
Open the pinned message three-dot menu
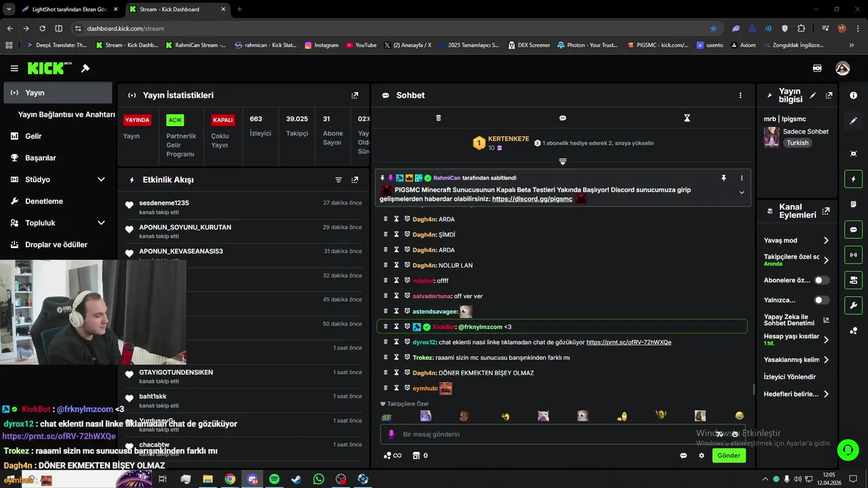[x=741, y=178]
